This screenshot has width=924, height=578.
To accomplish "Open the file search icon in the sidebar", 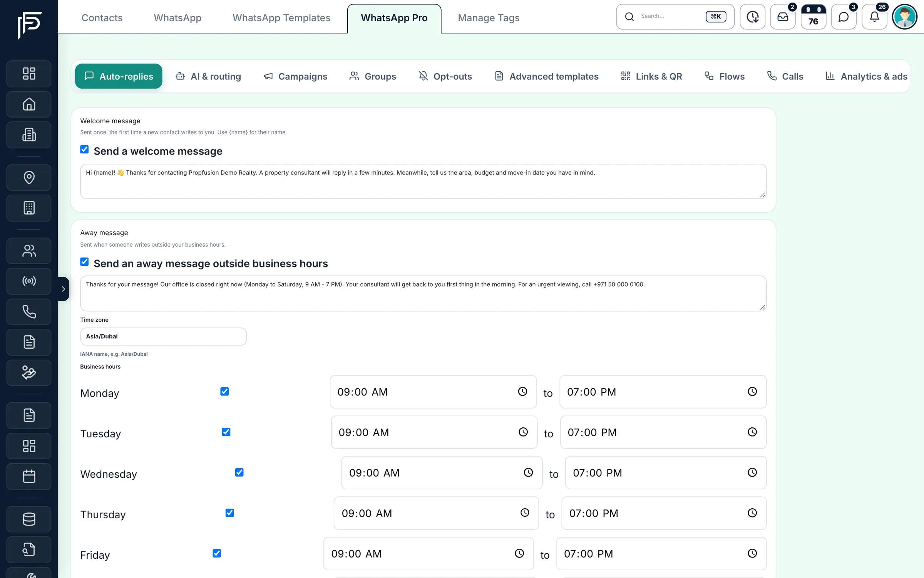I will 29,549.
